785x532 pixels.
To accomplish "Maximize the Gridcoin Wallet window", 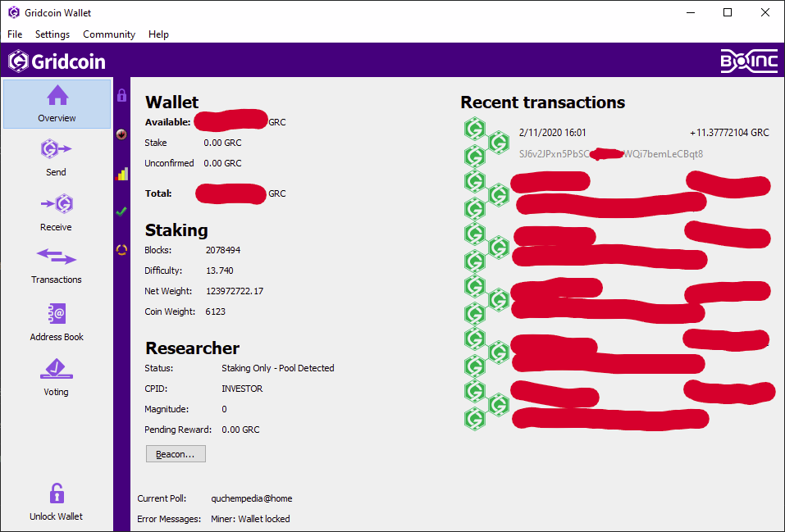I will tap(728, 12).
